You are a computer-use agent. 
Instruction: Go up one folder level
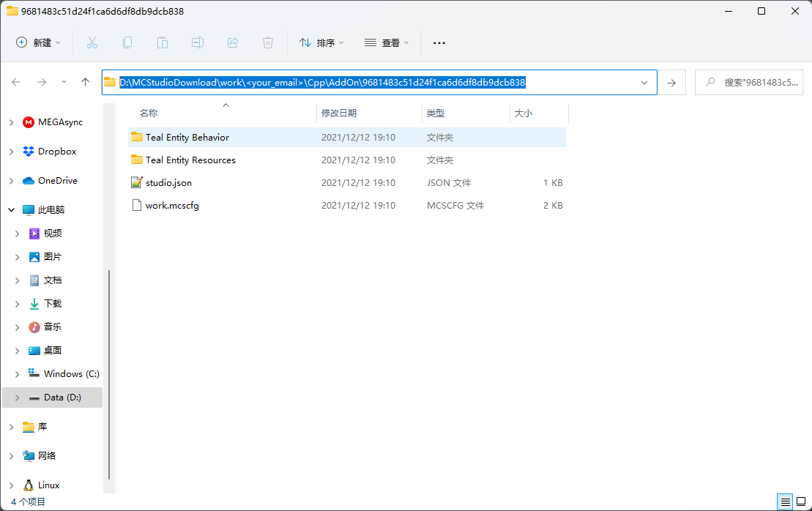click(x=86, y=82)
